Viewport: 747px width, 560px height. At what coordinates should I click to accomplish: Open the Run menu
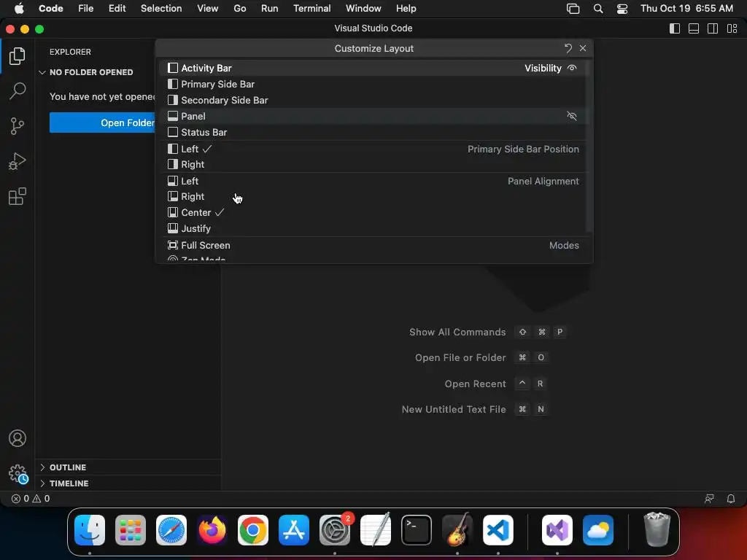click(x=269, y=9)
